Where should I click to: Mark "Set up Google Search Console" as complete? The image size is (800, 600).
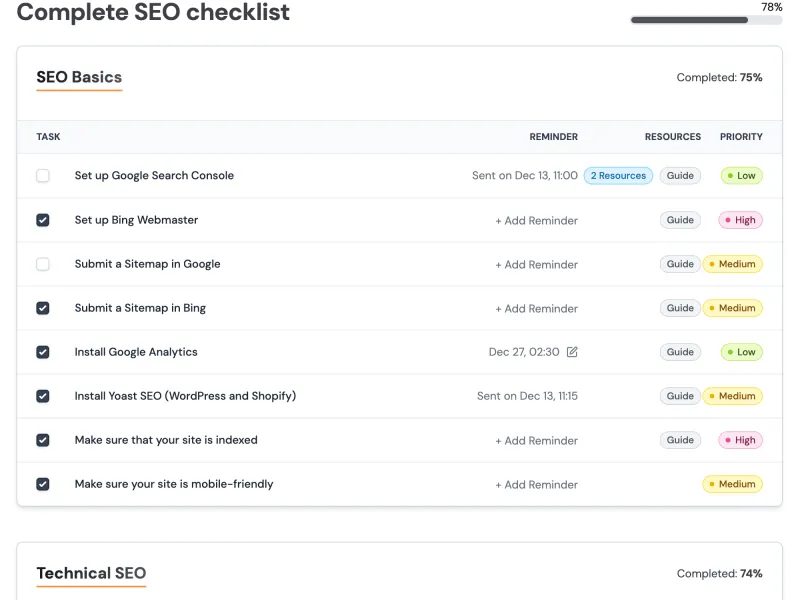pos(43,176)
